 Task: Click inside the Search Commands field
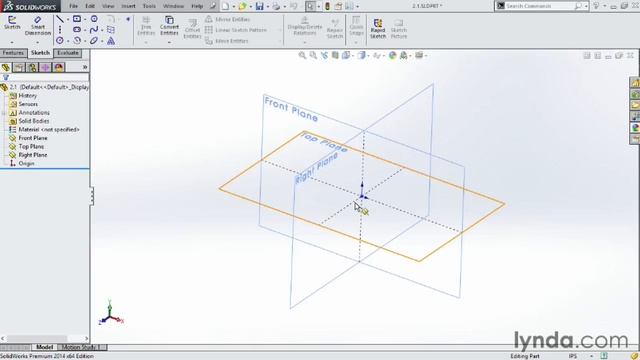(x=539, y=6)
